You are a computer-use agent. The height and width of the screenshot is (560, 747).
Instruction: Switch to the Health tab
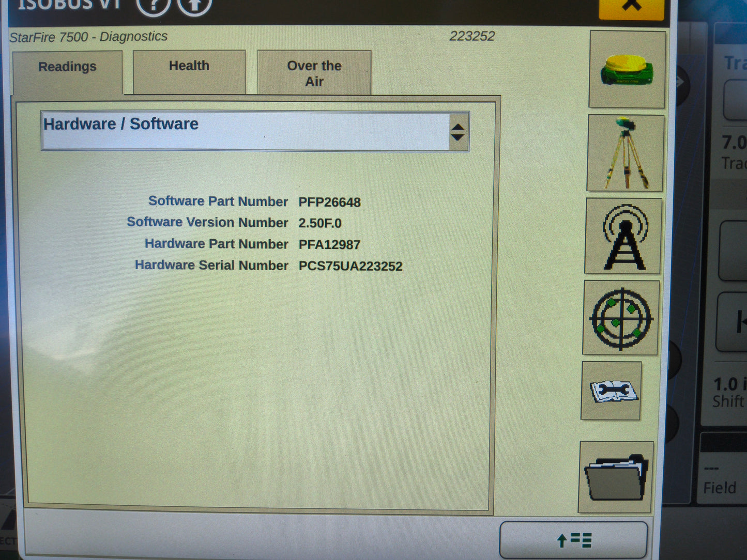(189, 71)
